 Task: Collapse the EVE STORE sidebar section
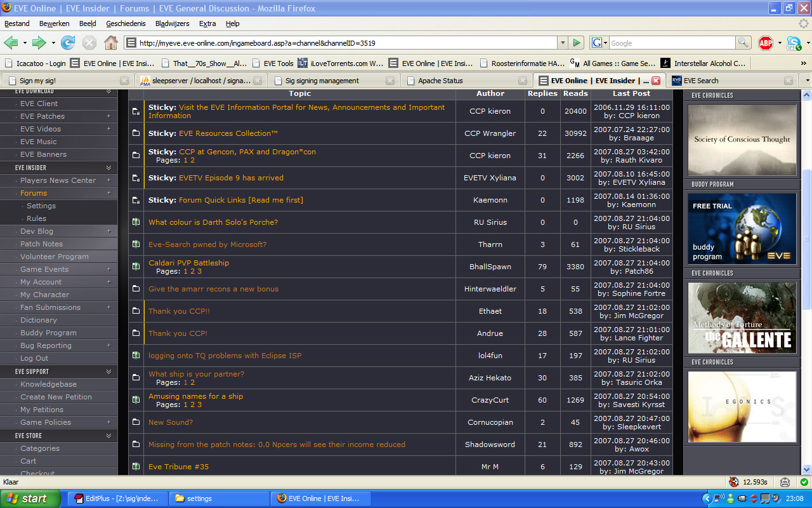[x=108, y=436]
